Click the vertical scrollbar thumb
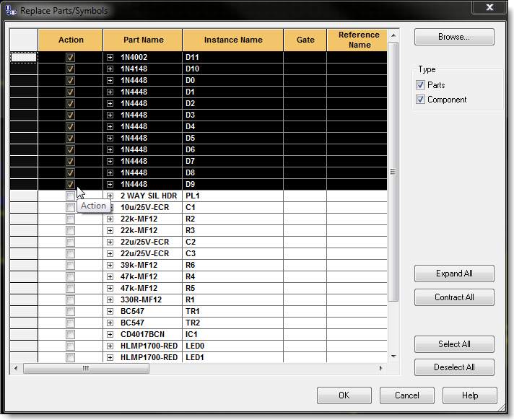514x420 pixels. (x=393, y=172)
